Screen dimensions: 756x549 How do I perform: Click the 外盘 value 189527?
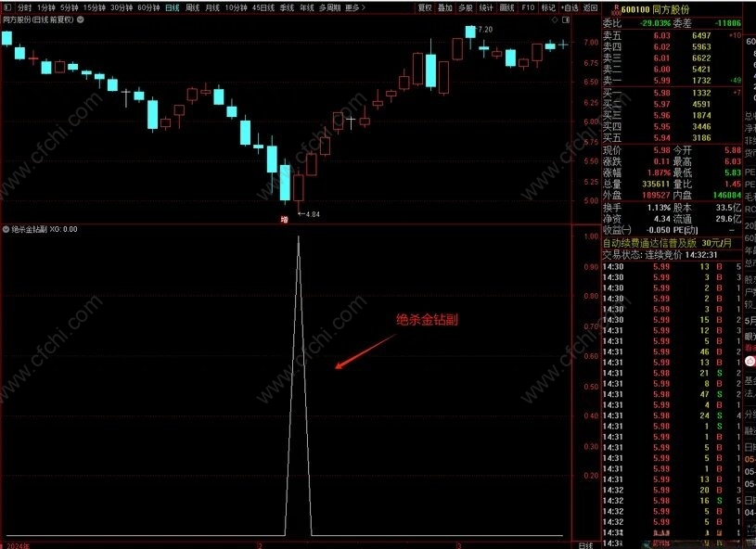(656, 196)
